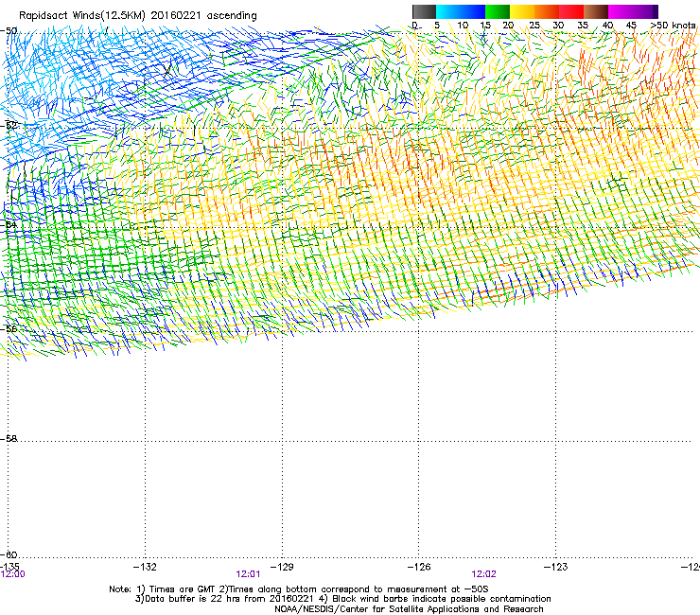Click the brown 35-40 knots legend swatch
The image size is (700, 615).
[x=596, y=11]
